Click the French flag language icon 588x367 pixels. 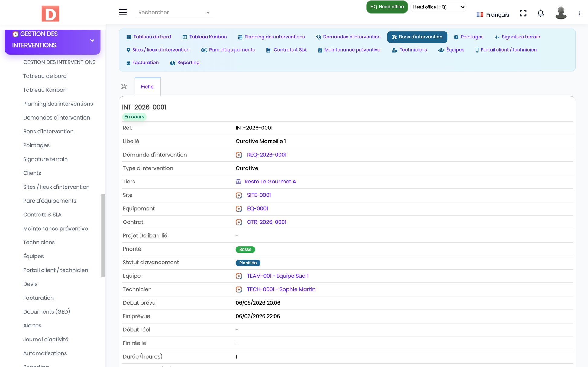(x=480, y=14)
